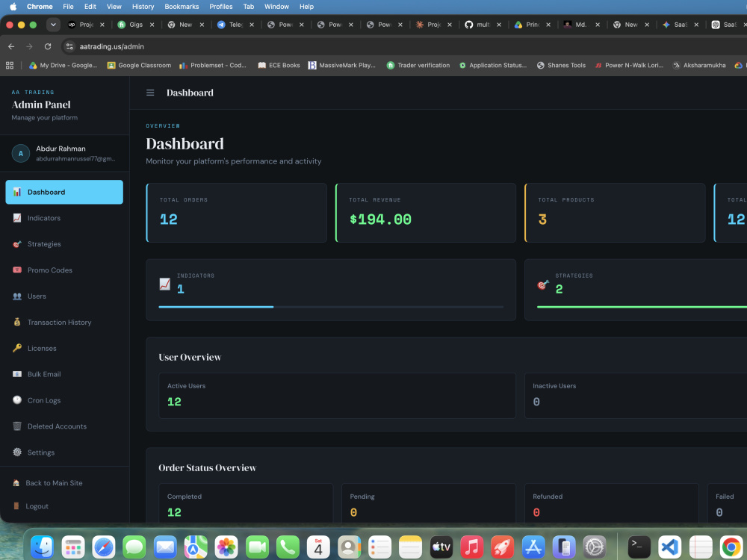Open Shanes Tools bookmark
The width and height of the screenshot is (747, 560).
point(561,65)
